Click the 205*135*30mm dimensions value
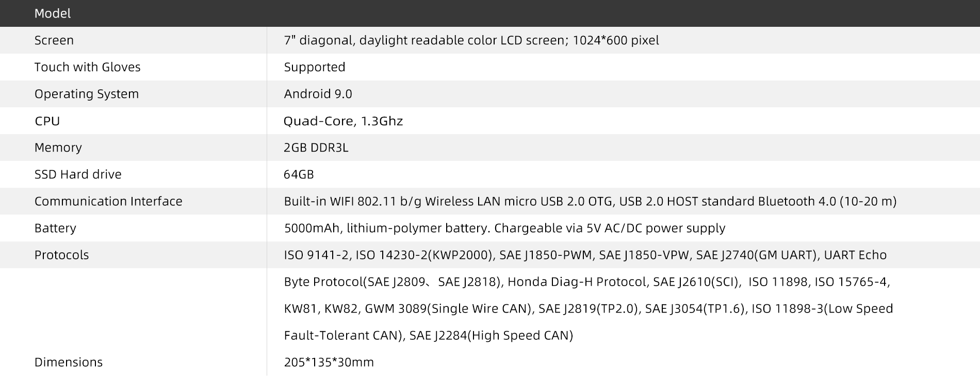This screenshot has height=376, width=980. [x=329, y=362]
